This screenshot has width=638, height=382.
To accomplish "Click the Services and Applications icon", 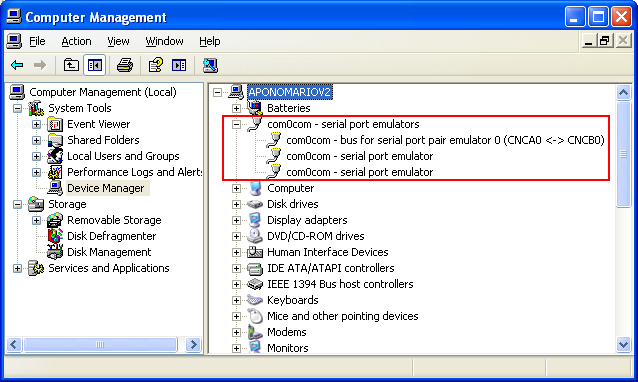I will pos(36,268).
